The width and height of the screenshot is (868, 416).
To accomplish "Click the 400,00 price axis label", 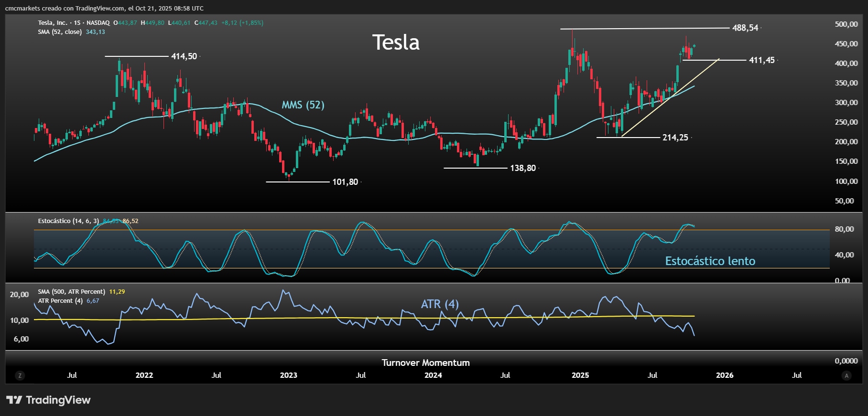I will coord(846,64).
